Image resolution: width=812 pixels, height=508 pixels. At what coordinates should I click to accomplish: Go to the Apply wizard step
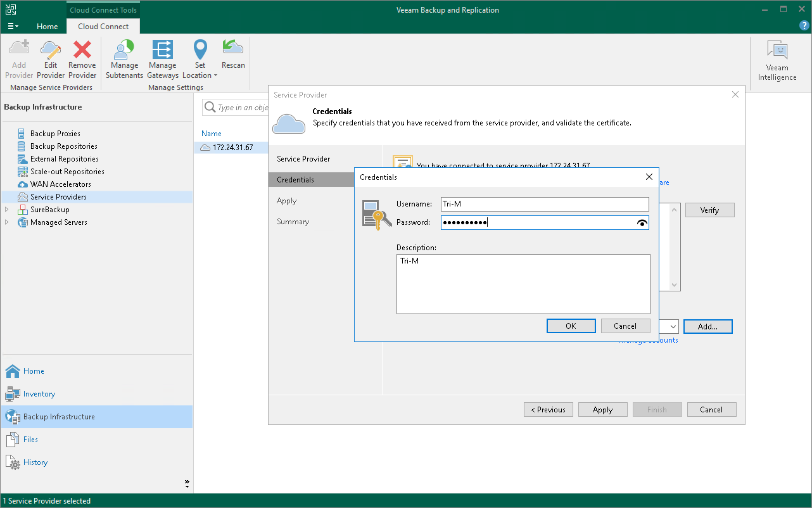(x=286, y=201)
